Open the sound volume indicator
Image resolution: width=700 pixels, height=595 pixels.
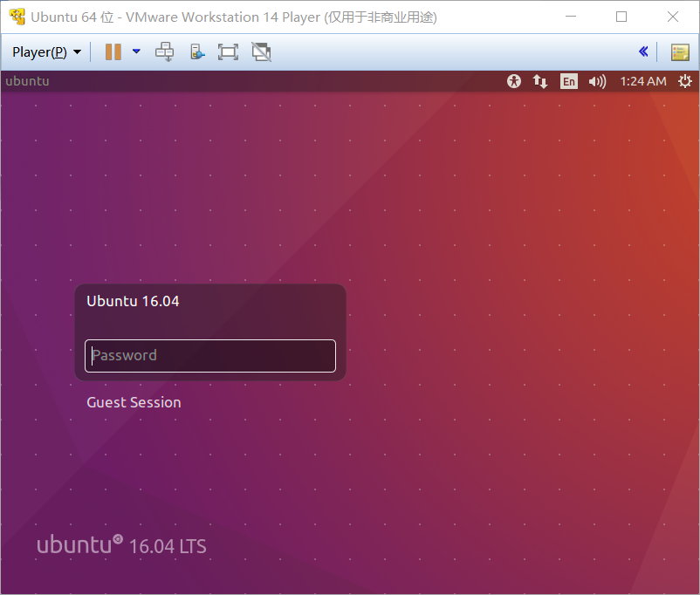coord(597,81)
